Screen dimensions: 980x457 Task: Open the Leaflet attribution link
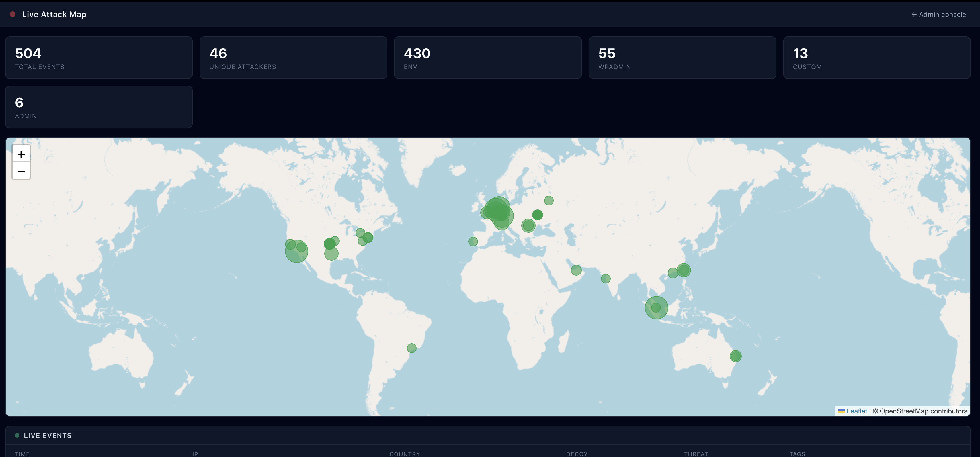(x=857, y=411)
